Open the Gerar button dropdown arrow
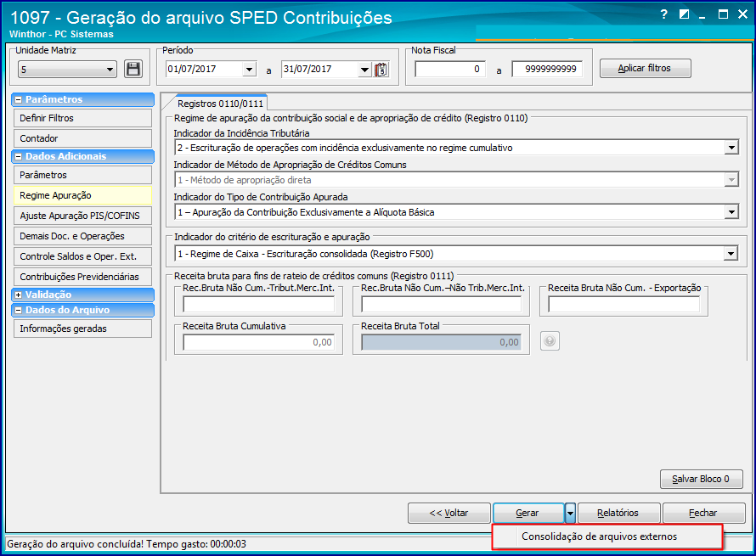This screenshot has width=756, height=556. (x=570, y=513)
